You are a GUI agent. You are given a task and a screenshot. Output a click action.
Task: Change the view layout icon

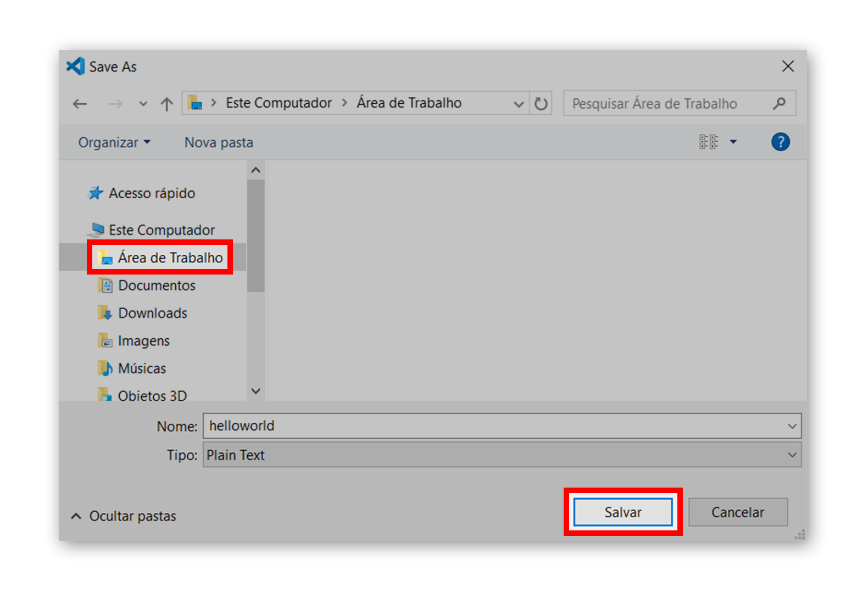point(709,142)
